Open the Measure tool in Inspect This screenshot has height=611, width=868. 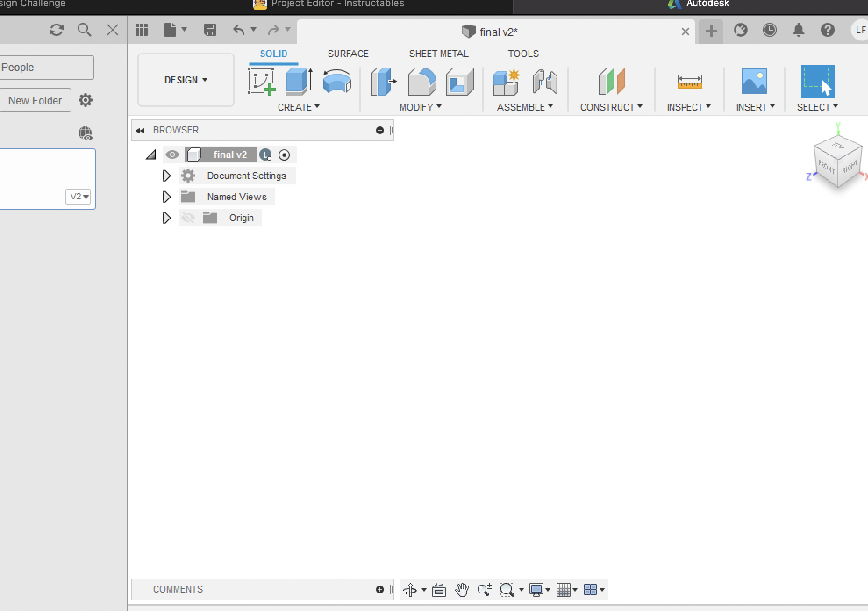coord(689,82)
